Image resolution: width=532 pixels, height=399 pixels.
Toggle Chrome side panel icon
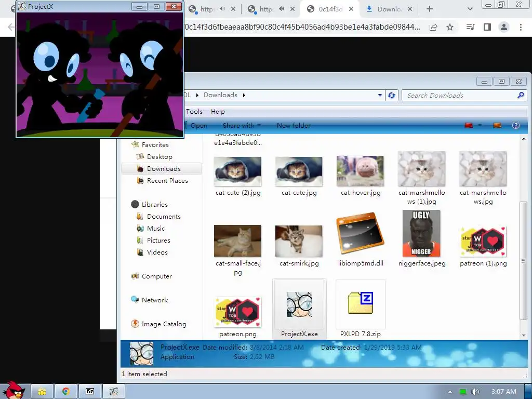487,27
